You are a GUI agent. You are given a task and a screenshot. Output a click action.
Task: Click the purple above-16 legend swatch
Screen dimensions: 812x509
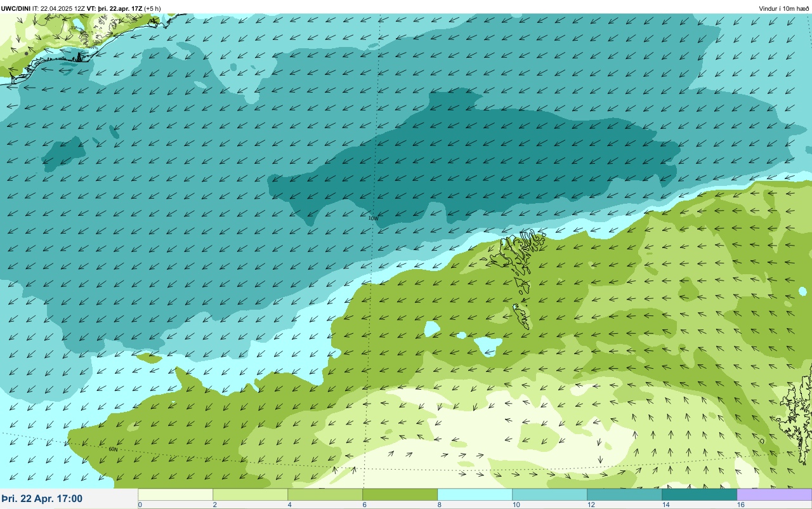[x=774, y=494]
